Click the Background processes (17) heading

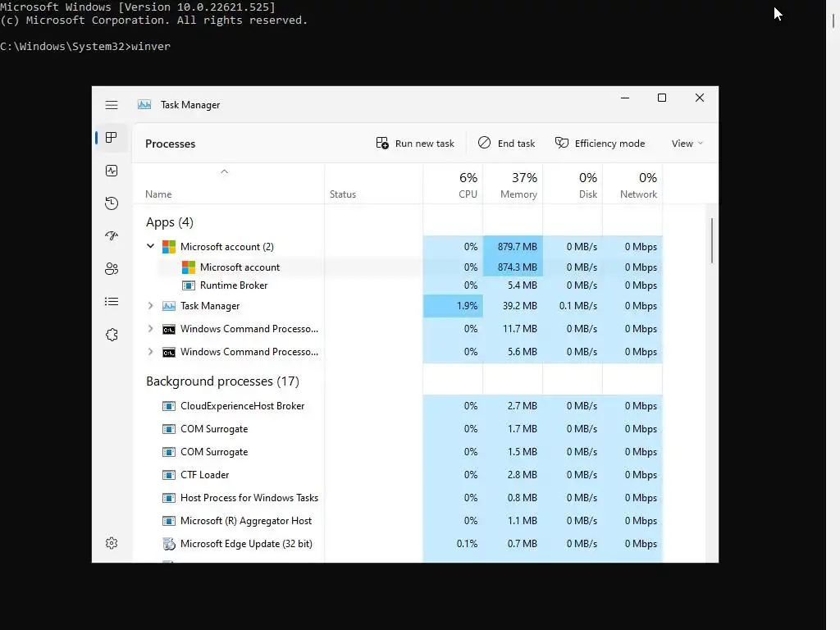(x=222, y=381)
